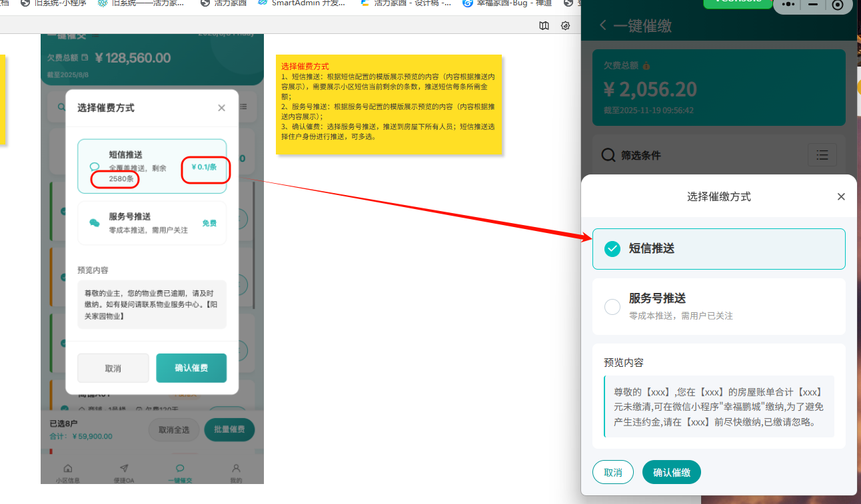Viewport: 861px width, 504px height.
Task: Click the green vConsole button
Action: [x=736, y=3]
